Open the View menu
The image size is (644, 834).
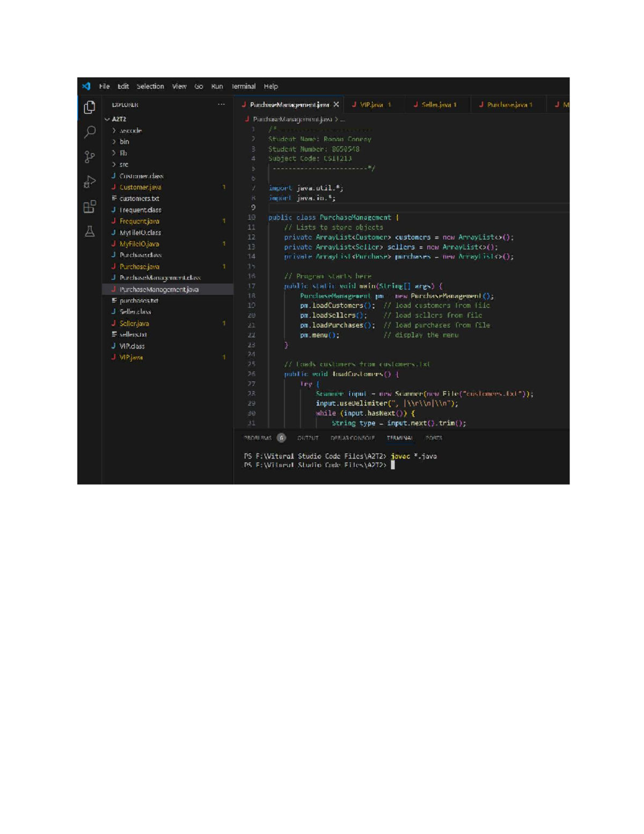click(x=179, y=86)
